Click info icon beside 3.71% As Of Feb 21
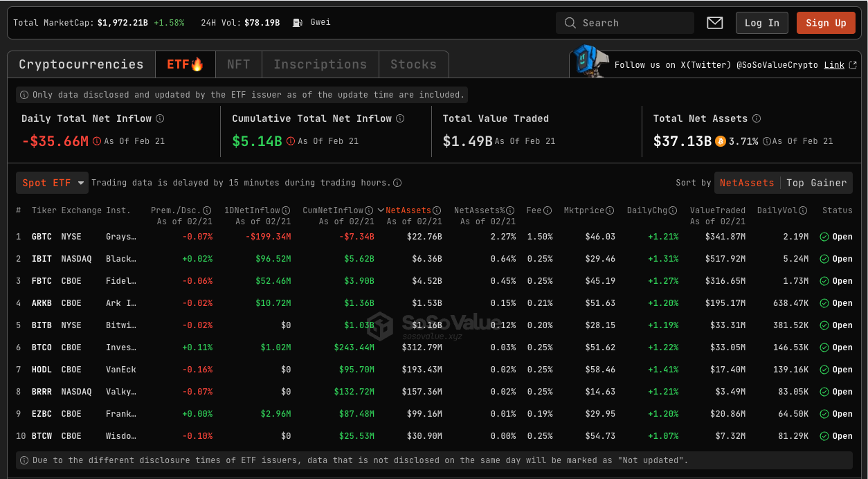 (766, 141)
